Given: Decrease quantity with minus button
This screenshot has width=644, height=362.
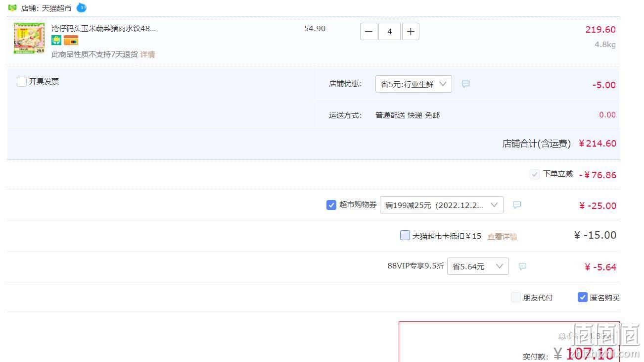Looking at the screenshot, I should point(368,32).
